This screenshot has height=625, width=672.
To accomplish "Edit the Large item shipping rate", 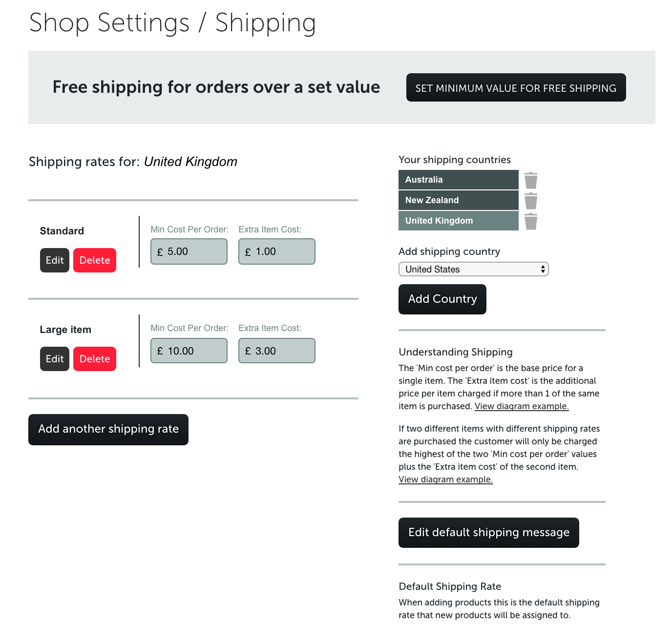I will (x=55, y=359).
